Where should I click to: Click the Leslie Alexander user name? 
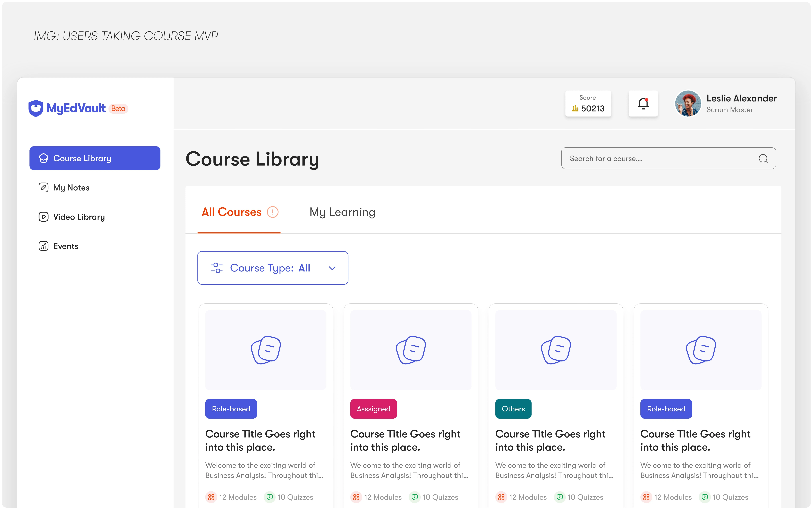[x=742, y=98]
